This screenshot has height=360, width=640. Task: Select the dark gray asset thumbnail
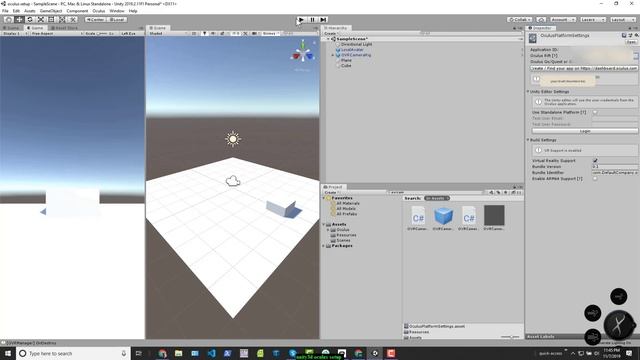[494, 215]
